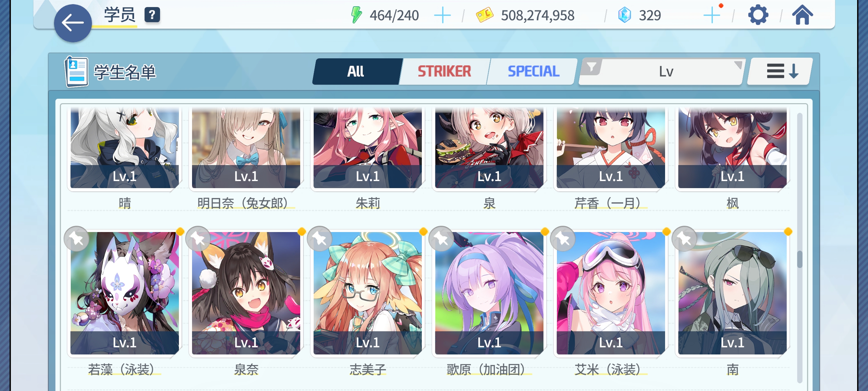This screenshot has width=868, height=391.
Task: Open filter funnel icon
Action: (x=591, y=67)
